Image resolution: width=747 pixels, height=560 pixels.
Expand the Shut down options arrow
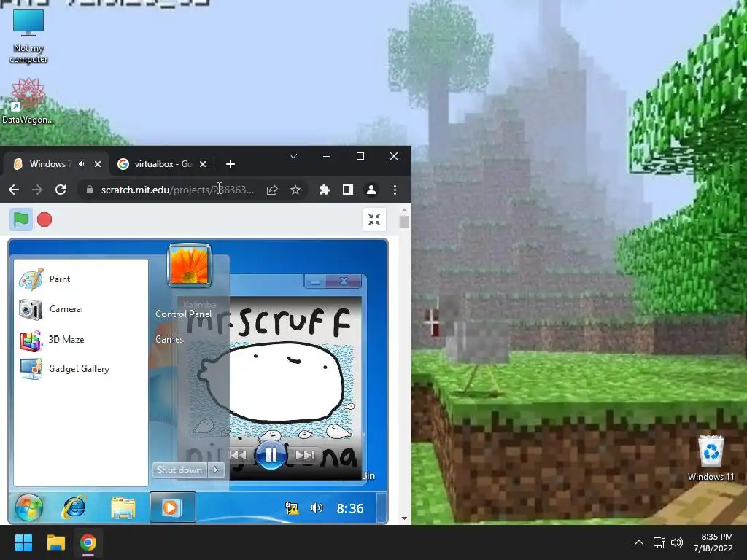click(x=216, y=470)
